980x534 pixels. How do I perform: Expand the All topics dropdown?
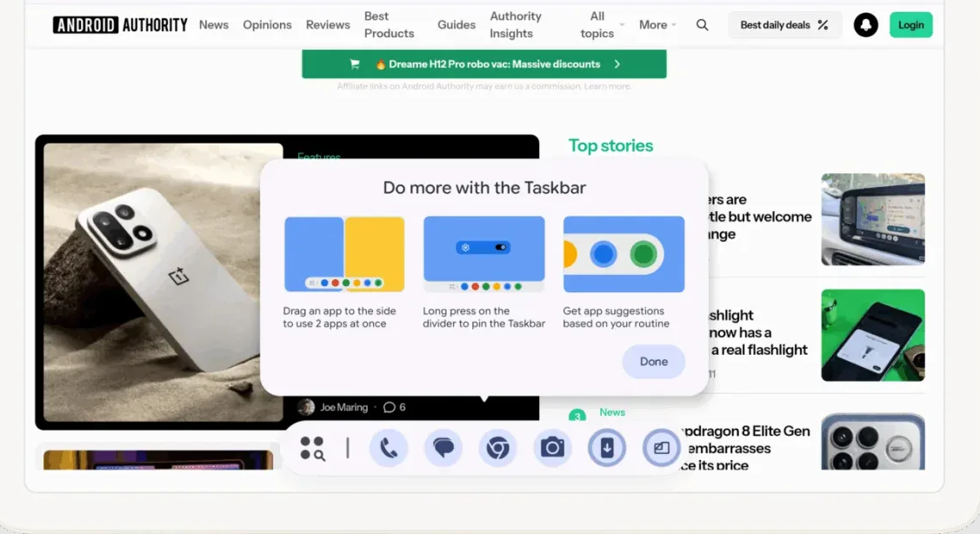[x=602, y=25]
